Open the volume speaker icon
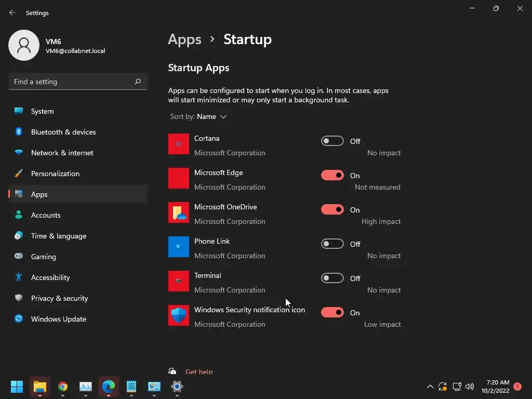This screenshot has height=399, width=532. click(470, 387)
